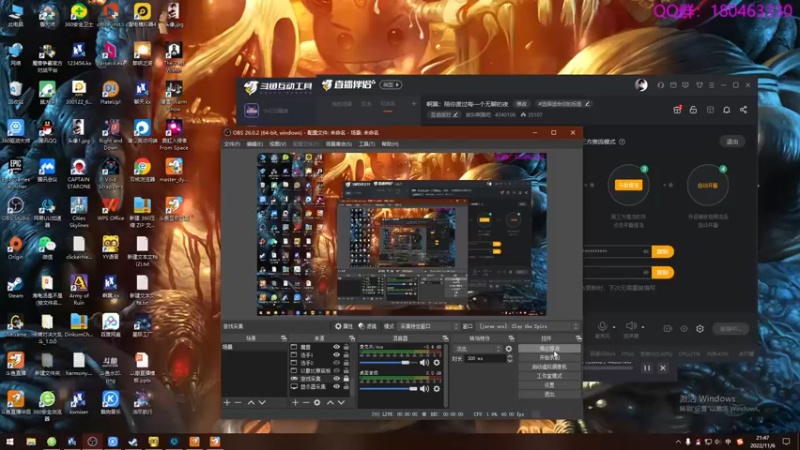Toggle visibility eye of third source row
800x450 pixels.
[x=336, y=363]
